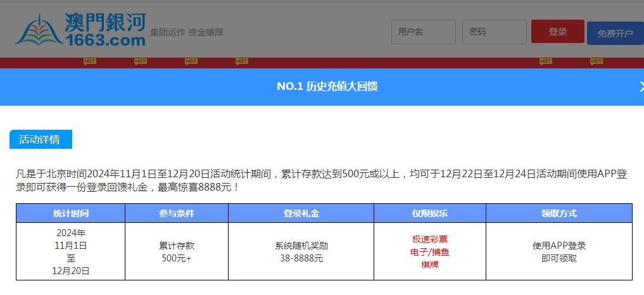Select the 活动详情 tab label
Screen dimensions: 644x295
click(x=41, y=140)
